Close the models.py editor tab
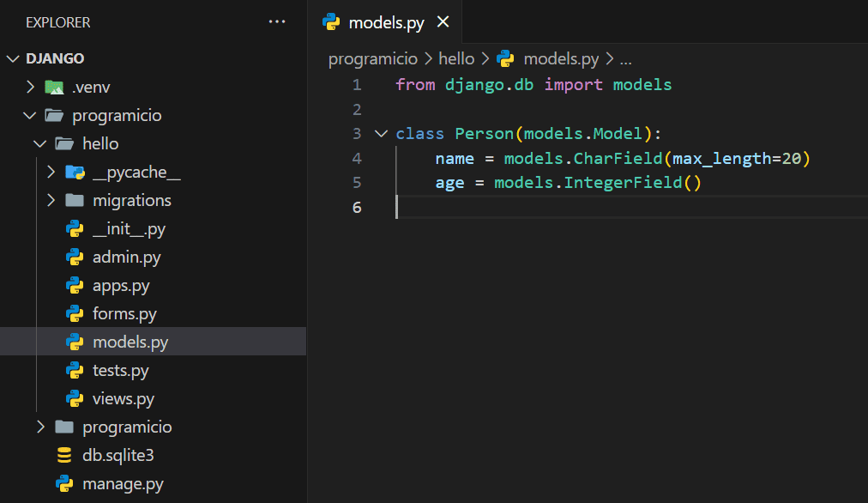Image resolution: width=868 pixels, height=503 pixels. tap(443, 22)
